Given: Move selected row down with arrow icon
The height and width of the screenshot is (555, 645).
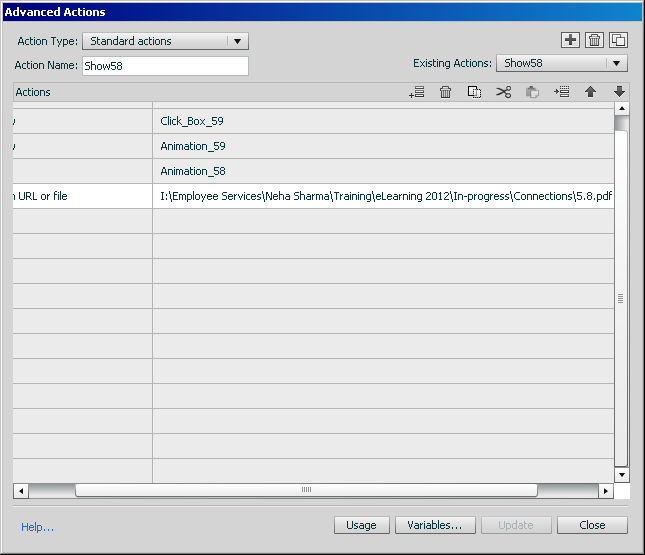Looking at the screenshot, I should (x=619, y=92).
